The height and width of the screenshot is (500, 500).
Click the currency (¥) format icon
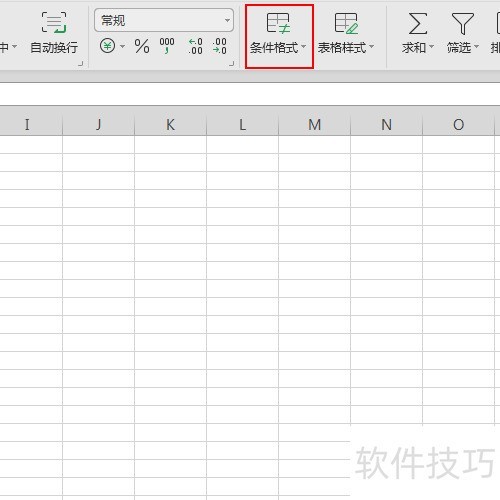click(107, 46)
